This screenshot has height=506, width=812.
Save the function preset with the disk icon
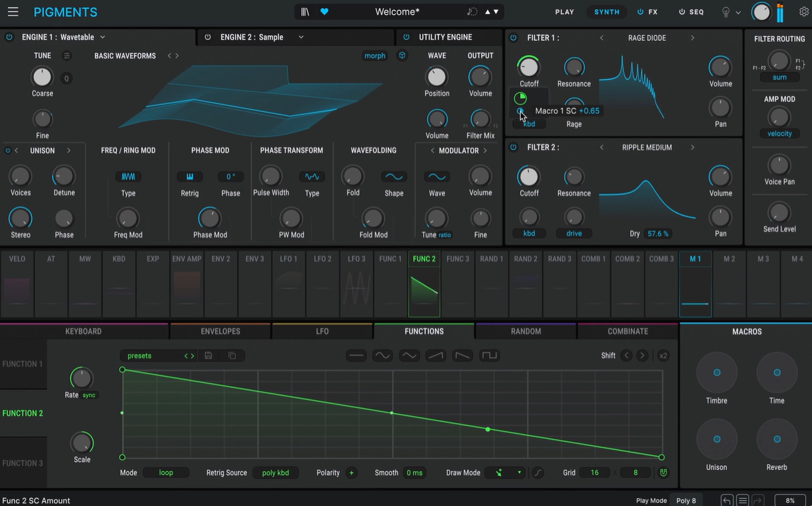(208, 356)
